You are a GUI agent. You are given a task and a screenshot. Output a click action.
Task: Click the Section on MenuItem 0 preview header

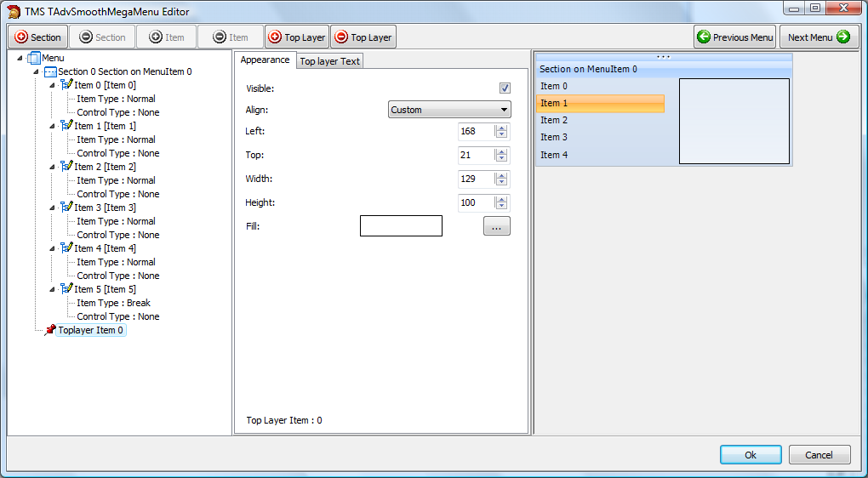(x=665, y=69)
